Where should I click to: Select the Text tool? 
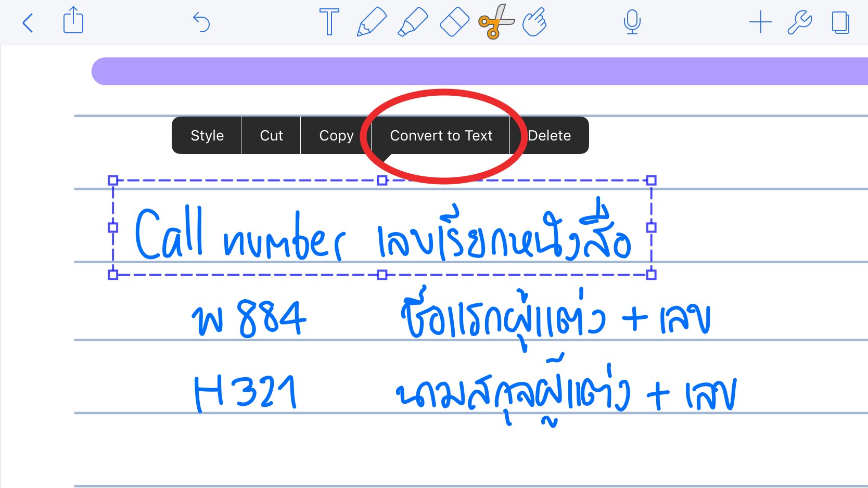329,22
